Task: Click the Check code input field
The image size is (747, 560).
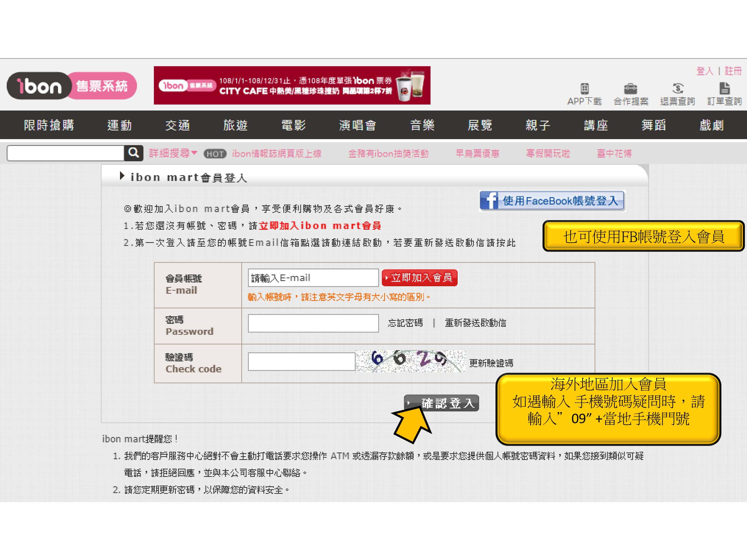Action: (x=302, y=362)
